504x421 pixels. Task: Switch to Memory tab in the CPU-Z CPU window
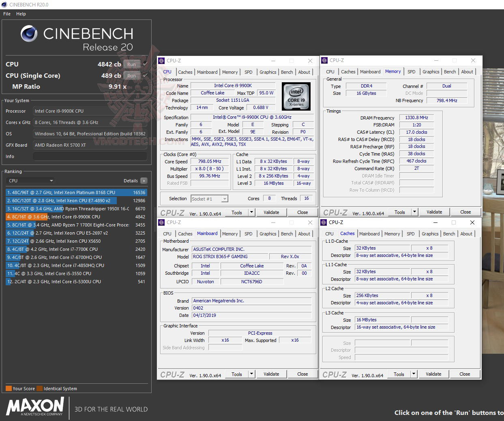coord(230,72)
